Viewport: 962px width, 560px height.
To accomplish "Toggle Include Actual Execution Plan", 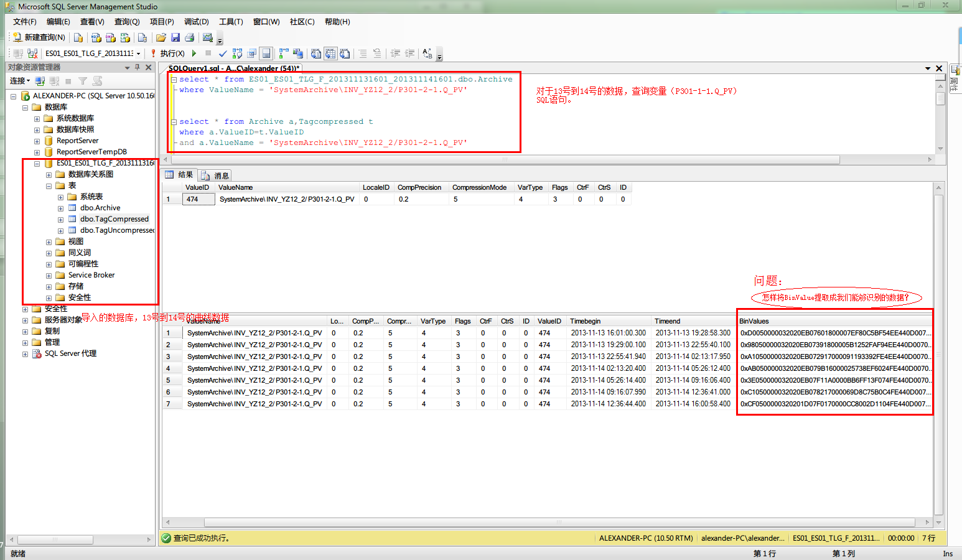I will click(284, 54).
